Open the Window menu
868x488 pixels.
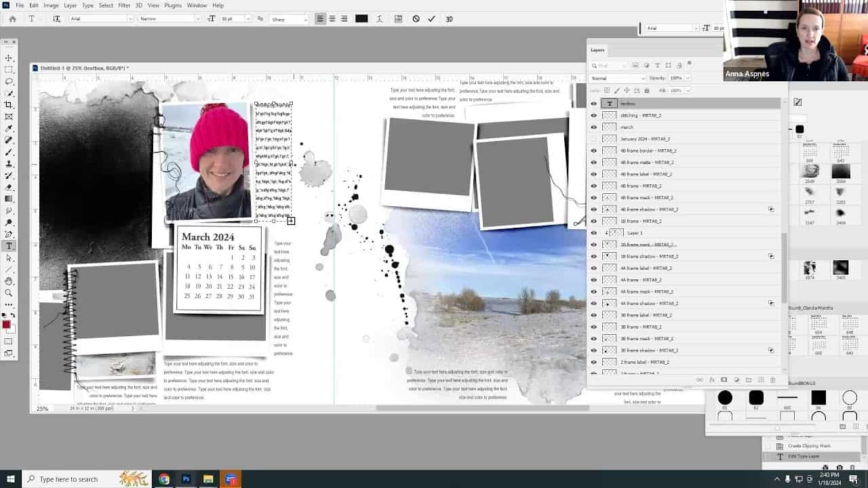click(x=197, y=5)
